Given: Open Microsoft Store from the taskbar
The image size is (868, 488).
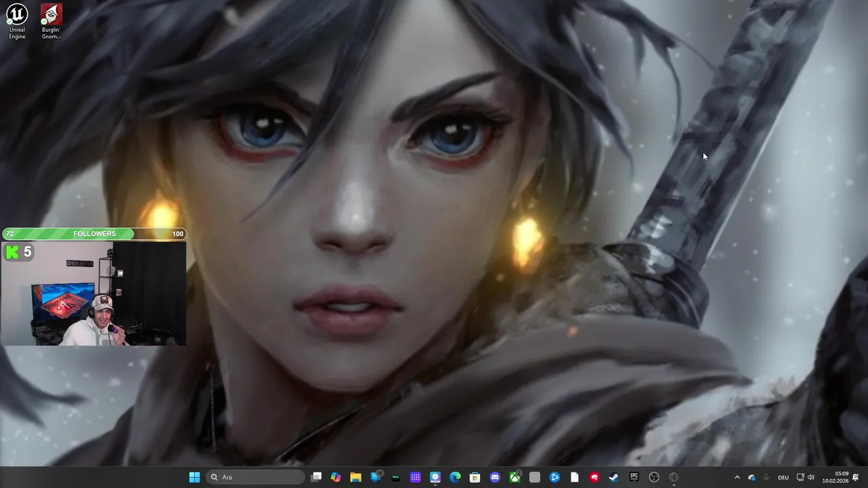Looking at the screenshot, I should (x=475, y=477).
